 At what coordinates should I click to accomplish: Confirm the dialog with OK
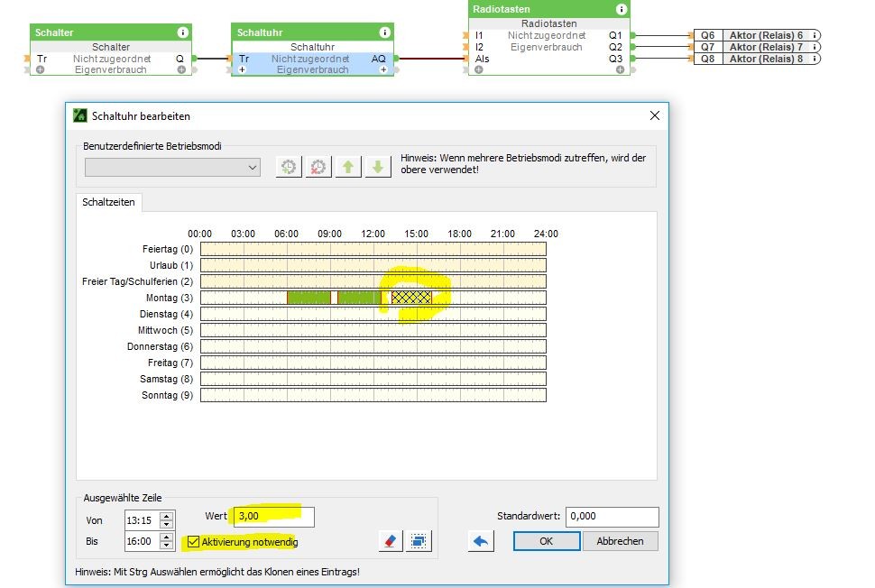point(546,541)
